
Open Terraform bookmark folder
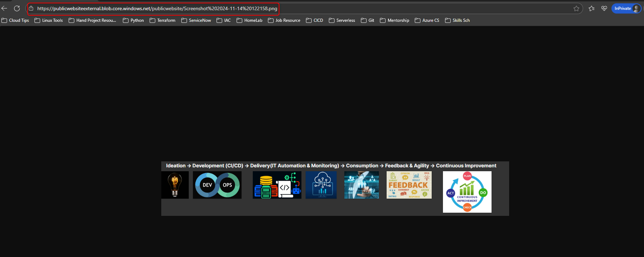162,20
